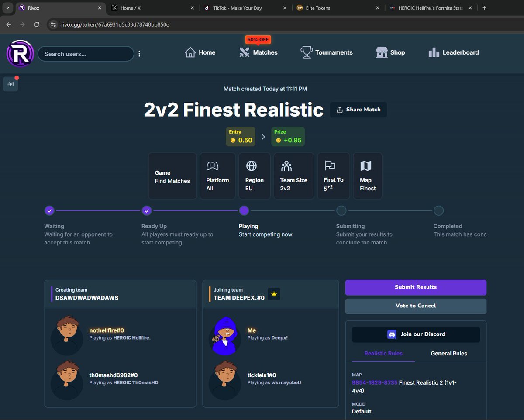Switch to the General Rules tab
This screenshot has width=524, height=420.
point(449,353)
